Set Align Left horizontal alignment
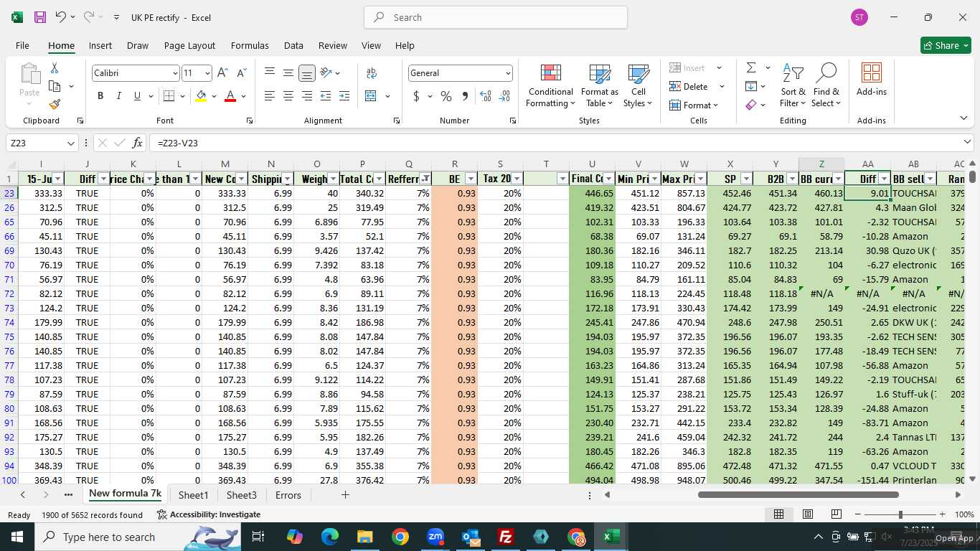The image size is (980, 551). (x=270, y=95)
